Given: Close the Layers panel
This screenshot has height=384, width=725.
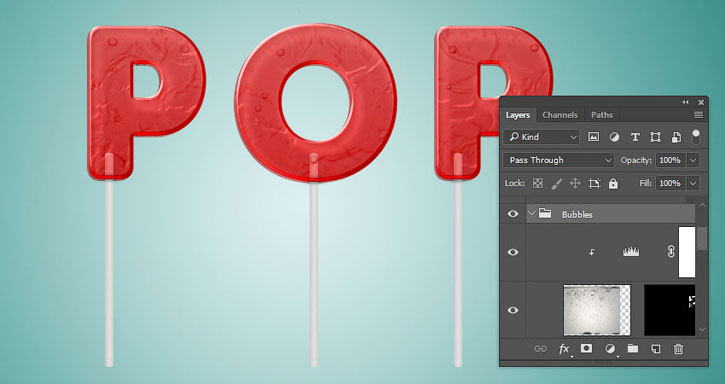Looking at the screenshot, I should pyautogui.click(x=701, y=102).
